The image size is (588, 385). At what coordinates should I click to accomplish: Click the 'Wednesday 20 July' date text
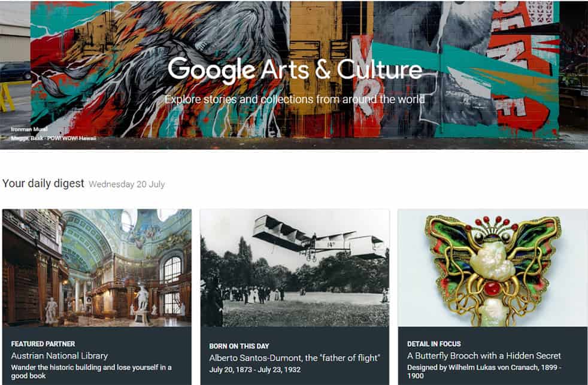click(126, 184)
